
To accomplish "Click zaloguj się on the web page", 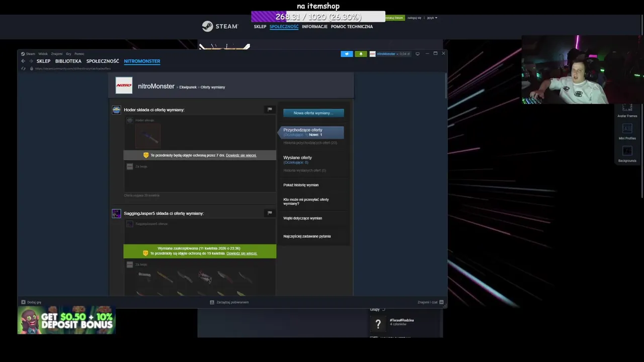I will (x=414, y=18).
